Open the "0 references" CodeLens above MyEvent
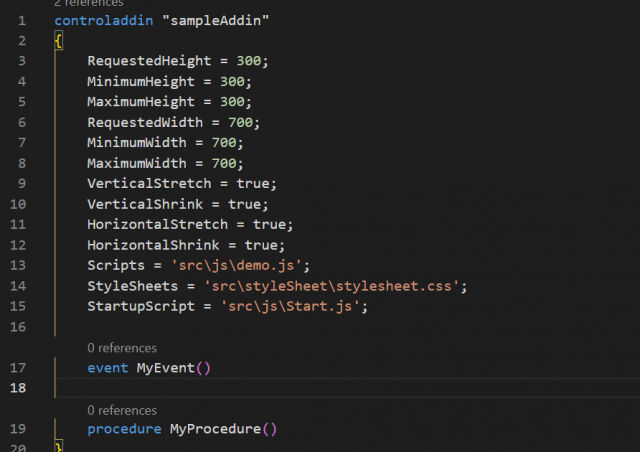This screenshot has height=452, width=640. pos(121,348)
